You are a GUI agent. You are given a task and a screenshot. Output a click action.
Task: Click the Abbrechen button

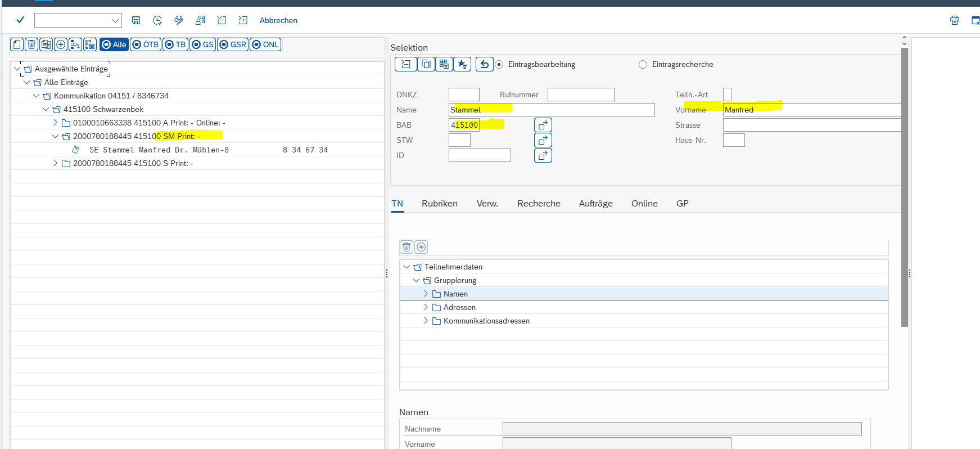278,20
